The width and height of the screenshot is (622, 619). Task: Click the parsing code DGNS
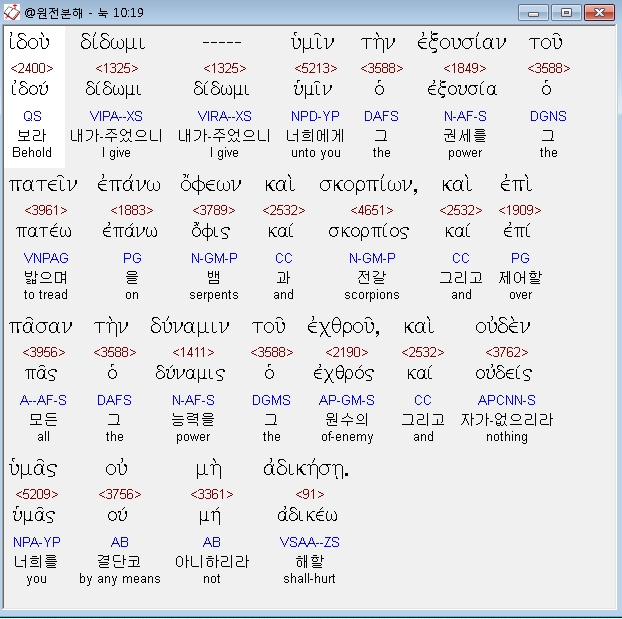point(548,116)
